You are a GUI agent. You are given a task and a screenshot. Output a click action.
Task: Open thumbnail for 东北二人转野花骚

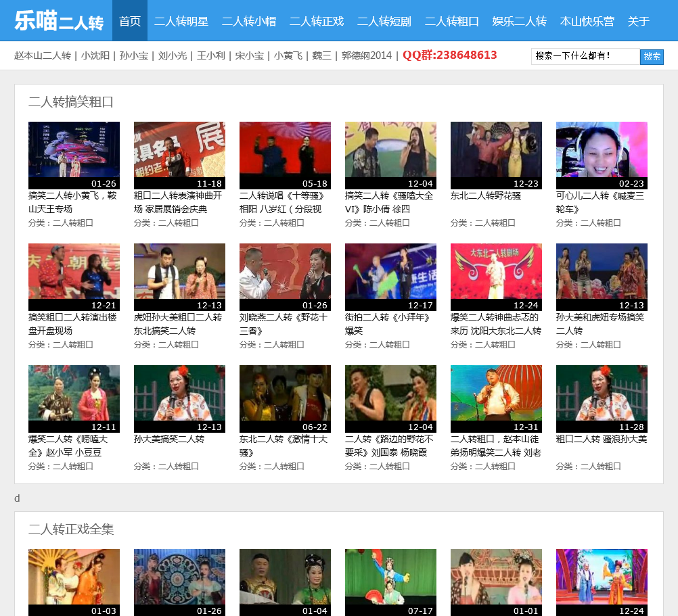(x=496, y=155)
